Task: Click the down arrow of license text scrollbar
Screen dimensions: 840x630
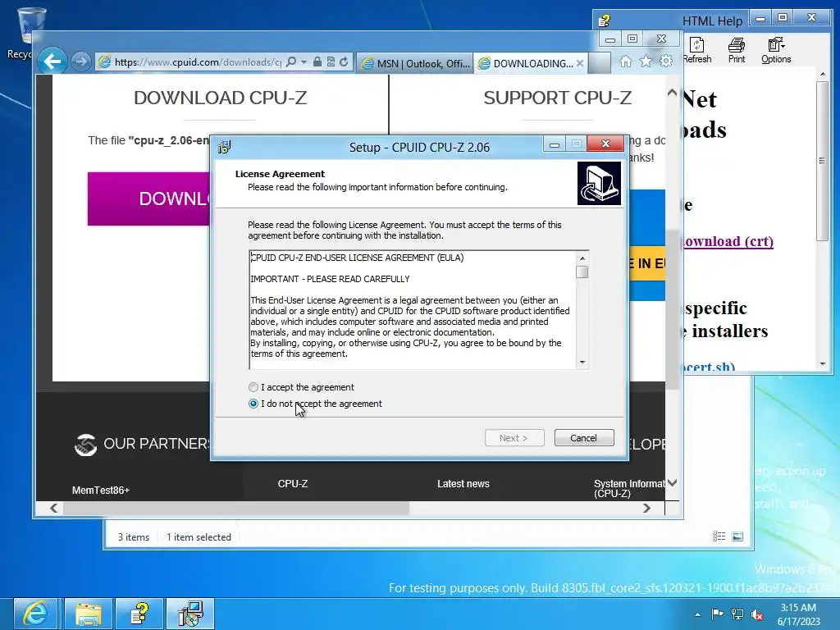Action: [582, 363]
